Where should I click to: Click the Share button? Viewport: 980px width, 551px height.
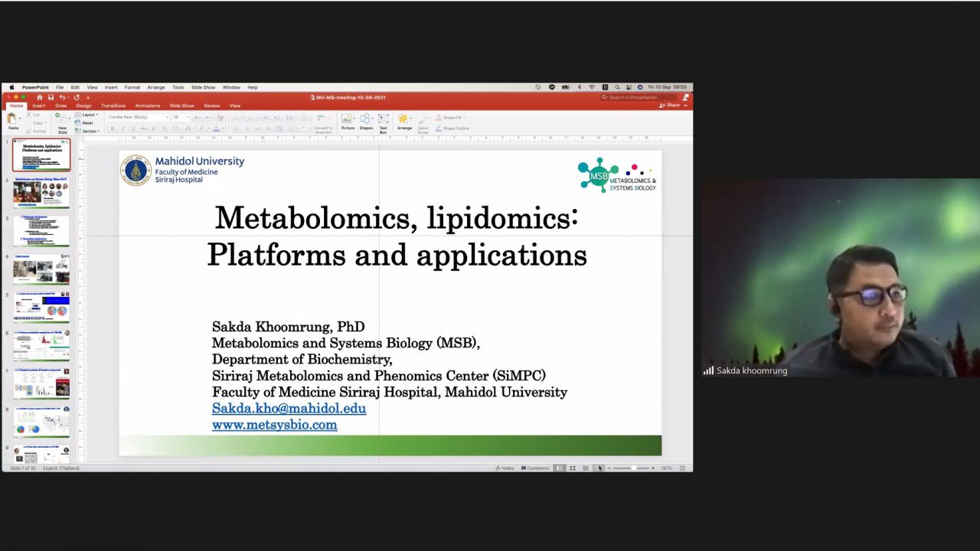click(x=671, y=105)
